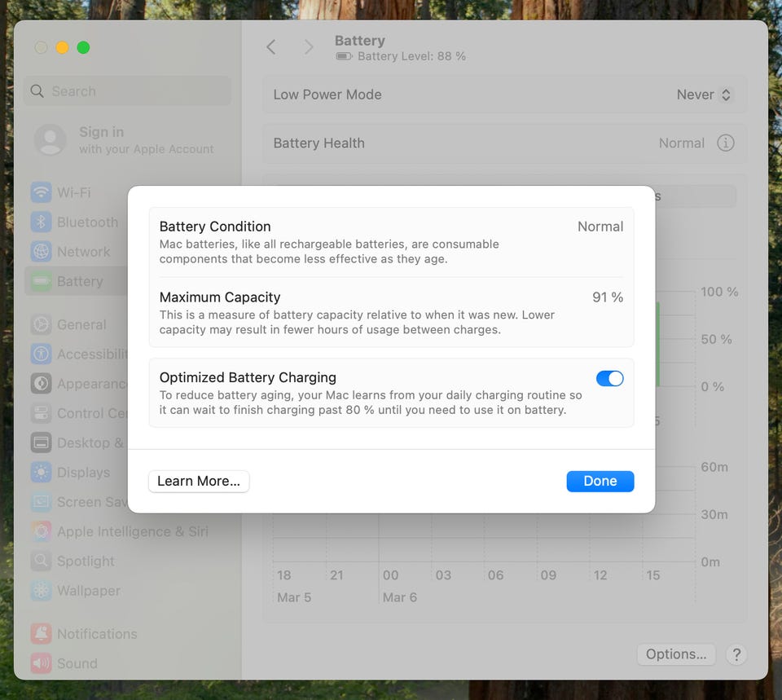This screenshot has height=700, width=782.
Task: Click the Battery Health Normal status text
Action: tap(681, 143)
